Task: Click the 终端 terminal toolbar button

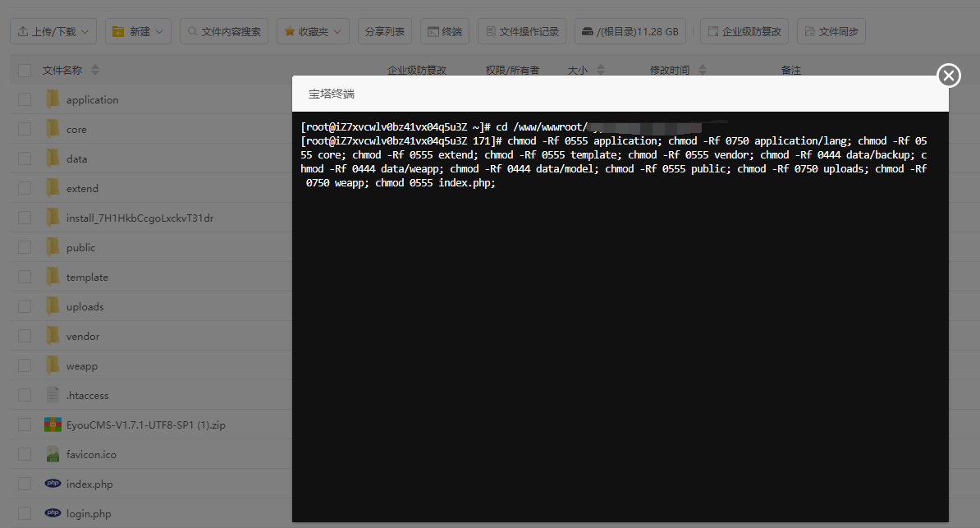Action: 444,32
